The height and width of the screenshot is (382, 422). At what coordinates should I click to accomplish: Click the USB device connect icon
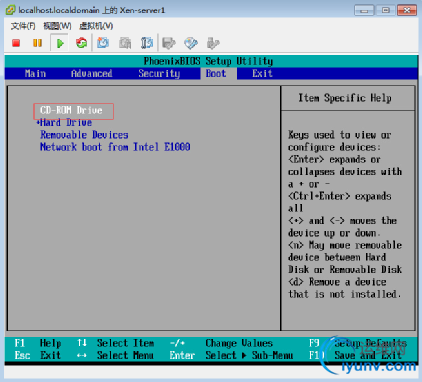click(x=213, y=43)
